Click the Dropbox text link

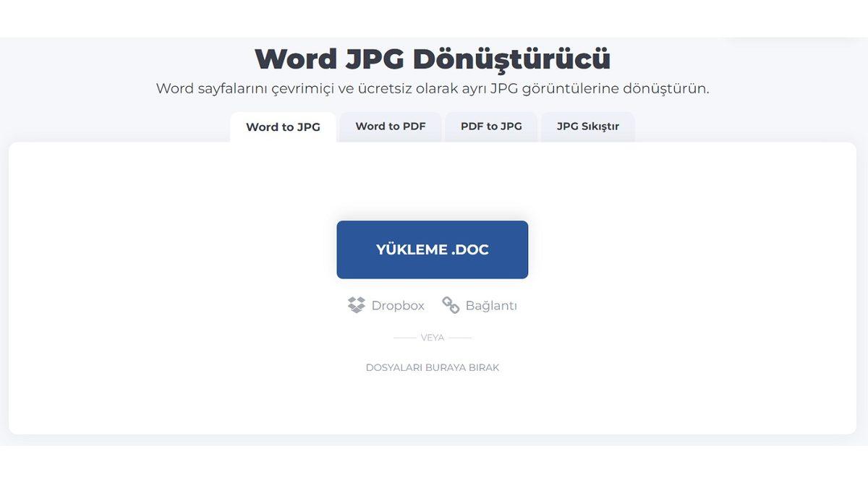(x=398, y=305)
